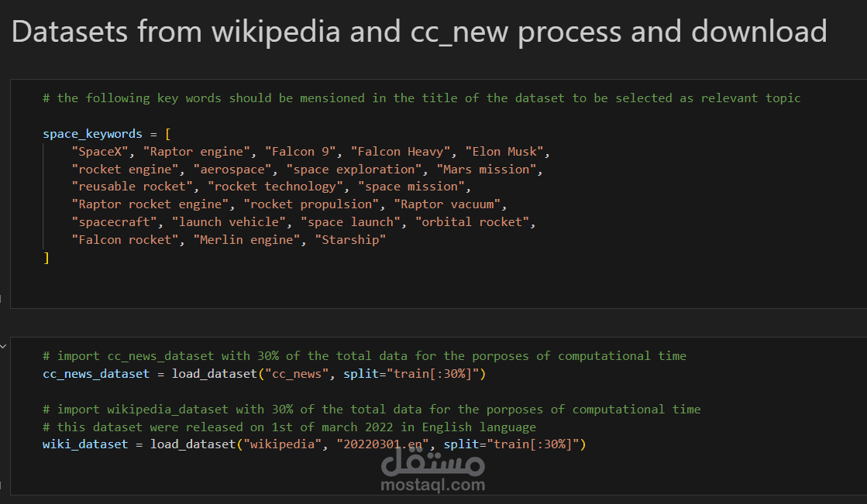Image resolution: width=867 pixels, height=504 pixels.
Task: Click the space_keywords variable name
Action: pos(92,134)
